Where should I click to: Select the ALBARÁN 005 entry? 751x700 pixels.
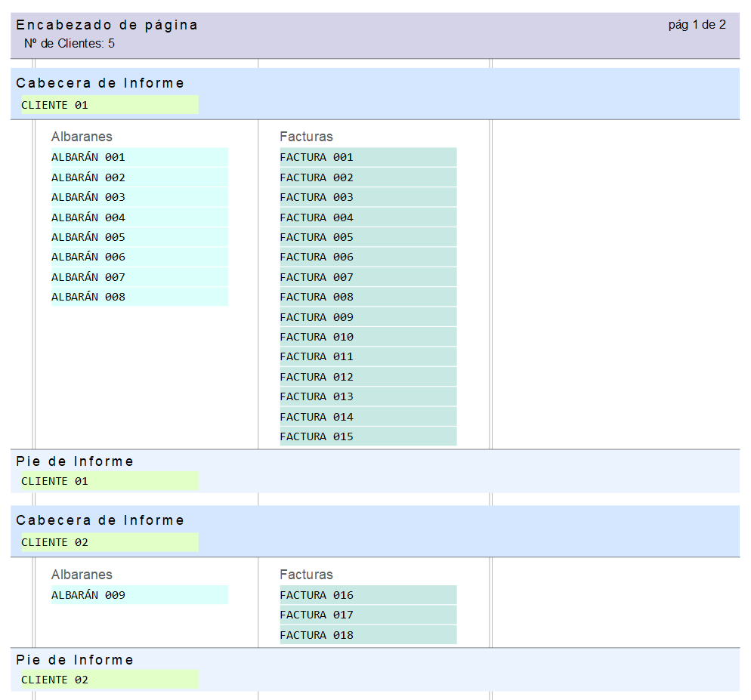coord(139,237)
